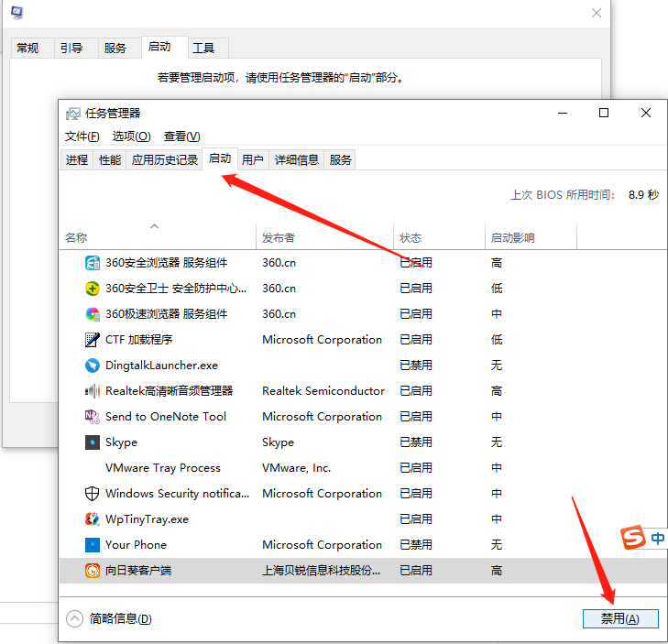
Task: Click the Sogou input method S icon
Action: pyautogui.click(x=633, y=537)
